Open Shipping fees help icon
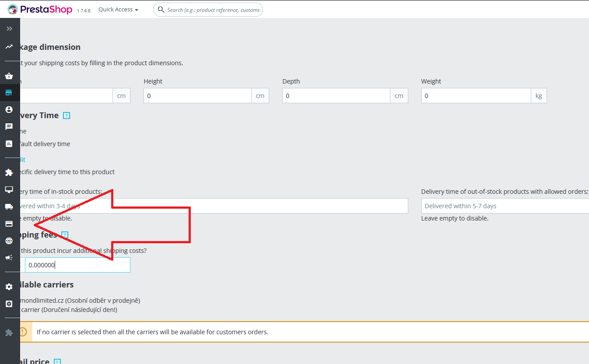The width and height of the screenshot is (589, 364). tap(65, 235)
